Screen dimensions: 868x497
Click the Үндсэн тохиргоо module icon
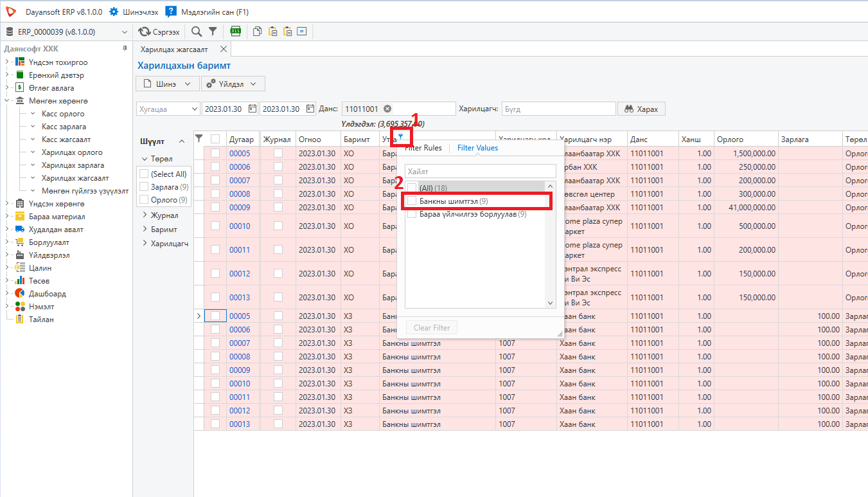tap(20, 62)
